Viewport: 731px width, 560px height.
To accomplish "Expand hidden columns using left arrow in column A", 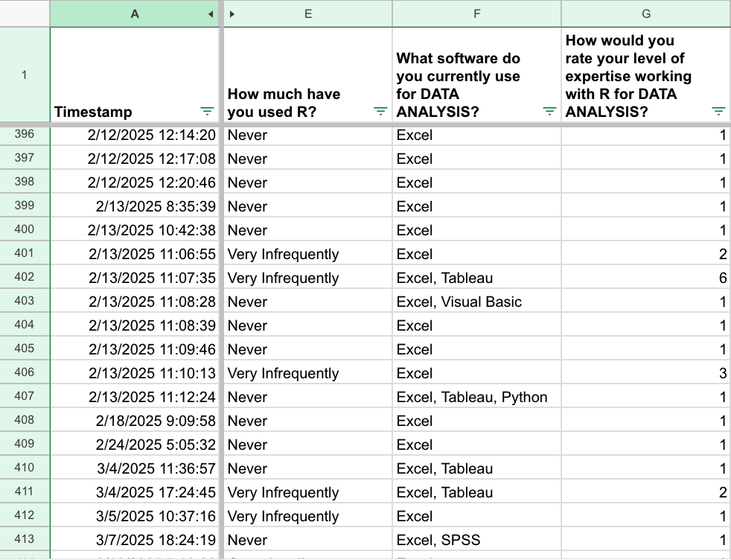I will (x=211, y=14).
